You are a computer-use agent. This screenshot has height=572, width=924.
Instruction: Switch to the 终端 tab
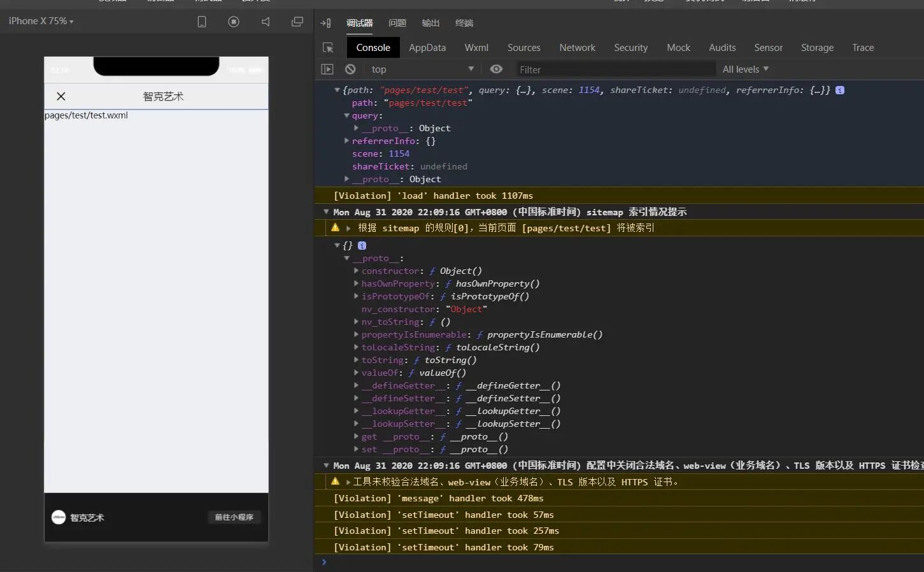[x=464, y=23]
